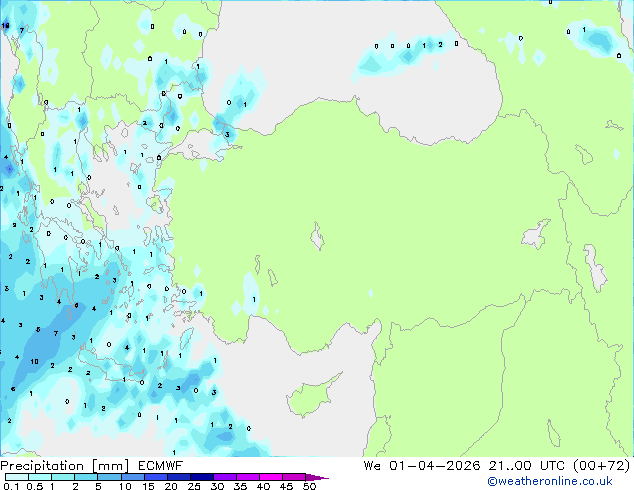This screenshot has width=634, height=490.
Task: Click the '50' legend scale label
Action: point(309,486)
